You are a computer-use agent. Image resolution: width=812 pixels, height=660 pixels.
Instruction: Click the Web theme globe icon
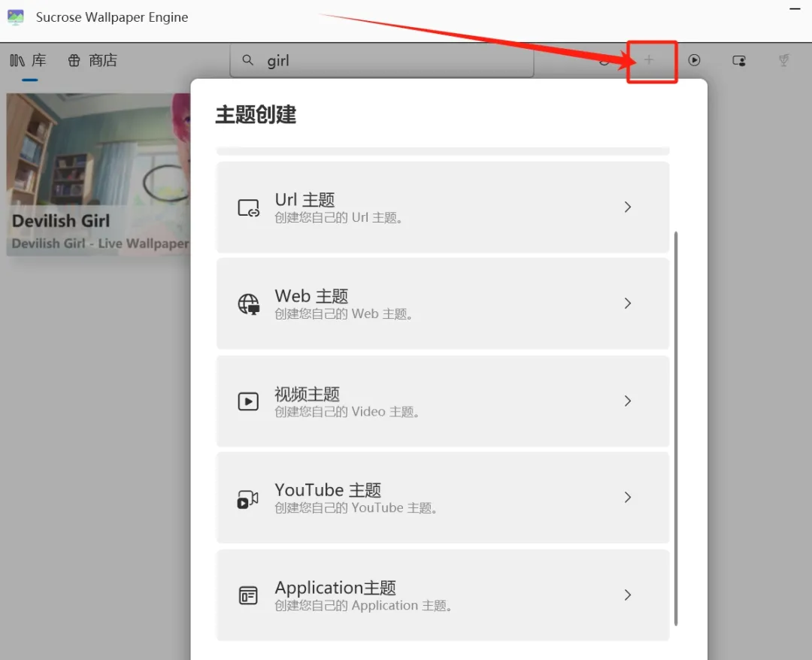248,304
